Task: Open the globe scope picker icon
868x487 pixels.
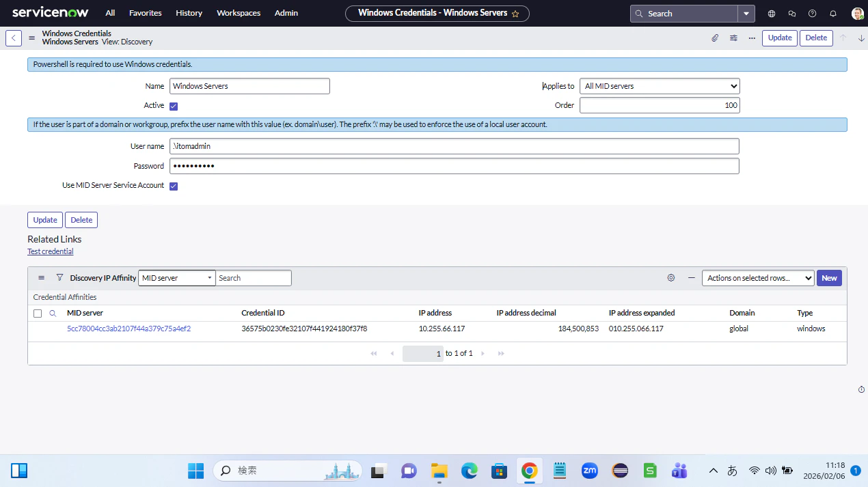Action: pyautogui.click(x=772, y=14)
